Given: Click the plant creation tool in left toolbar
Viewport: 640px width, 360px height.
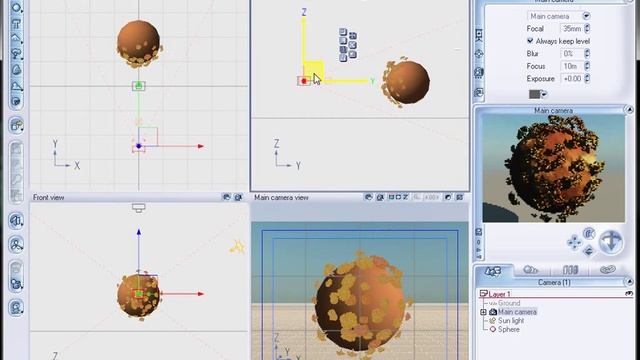Looking at the screenshot, I should pyautogui.click(x=16, y=53).
